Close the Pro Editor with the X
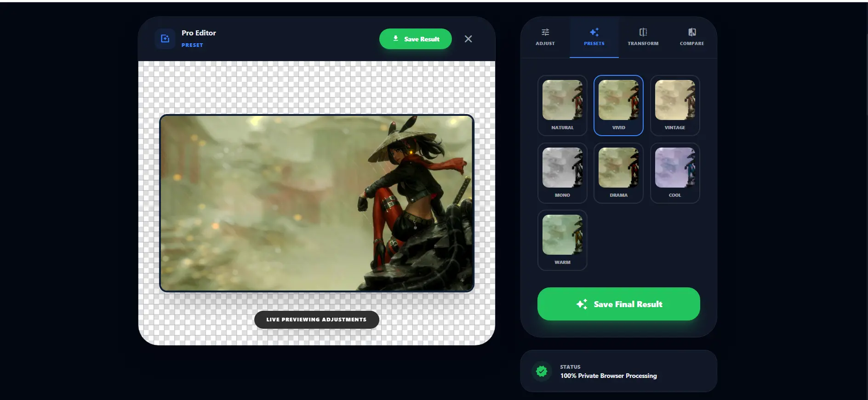The width and height of the screenshot is (868, 400). pos(468,39)
